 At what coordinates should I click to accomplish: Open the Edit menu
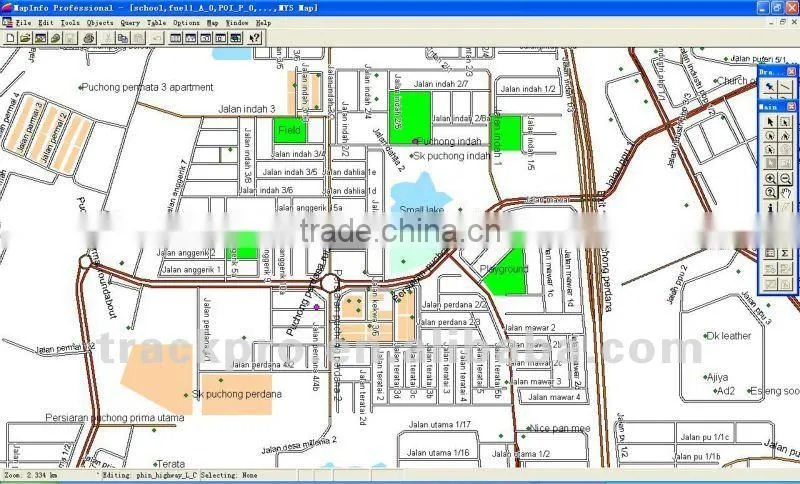tap(46, 23)
